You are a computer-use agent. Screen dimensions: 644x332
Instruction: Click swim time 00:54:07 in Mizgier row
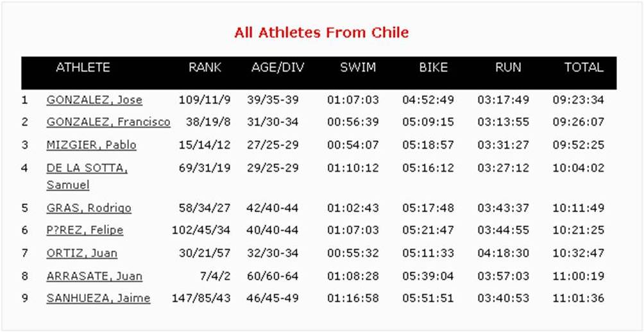click(353, 145)
